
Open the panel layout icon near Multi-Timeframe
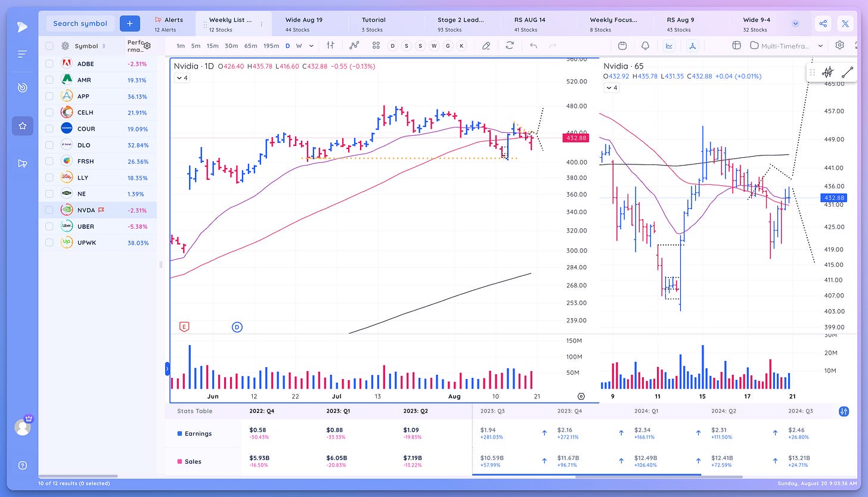(736, 45)
